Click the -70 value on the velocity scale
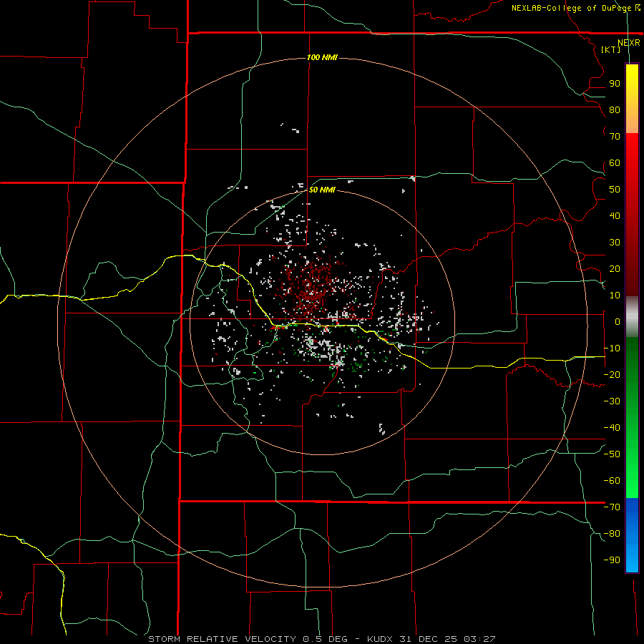The height and width of the screenshot is (644, 644). 612,507
